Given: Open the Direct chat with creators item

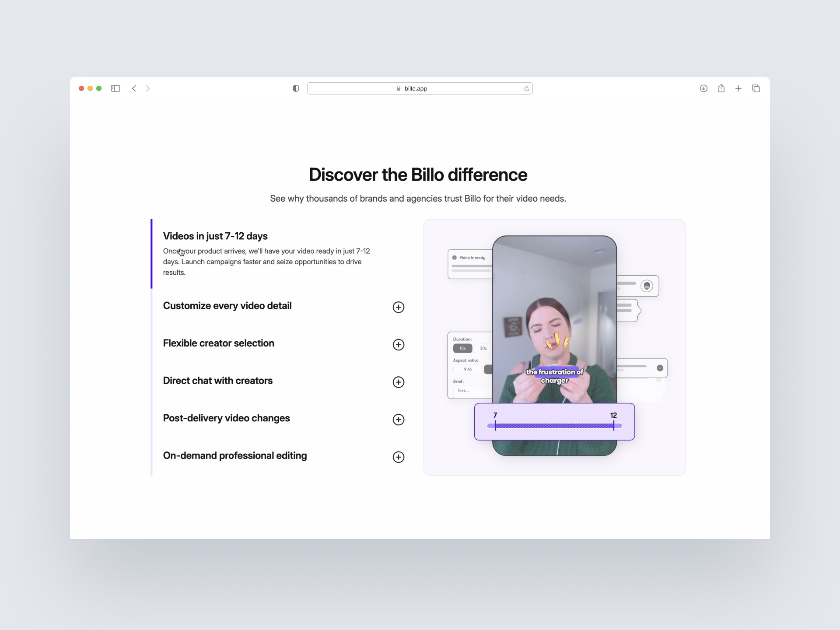Looking at the screenshot, I should (x=217, y=381).
